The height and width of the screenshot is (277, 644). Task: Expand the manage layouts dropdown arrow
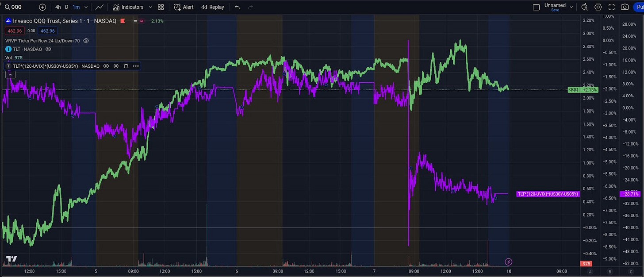[571, 7]
